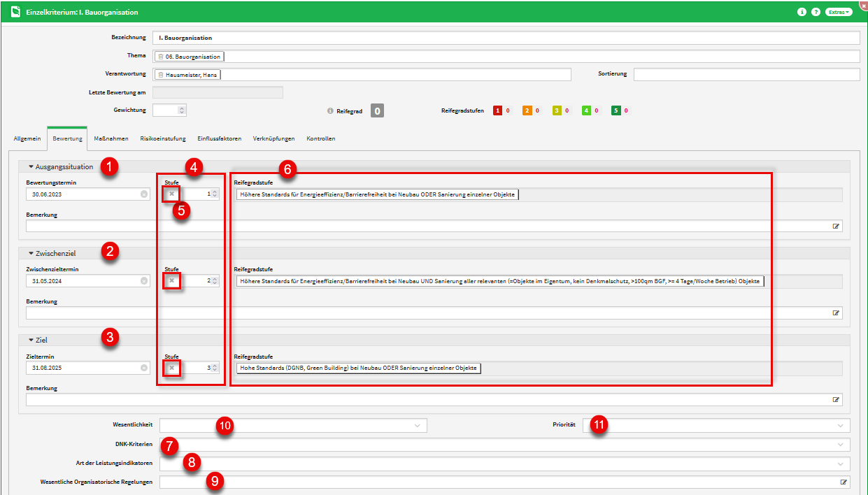The image size is (868, 495).
Task: Open the Extras menu button
Action: click(839, 12)
